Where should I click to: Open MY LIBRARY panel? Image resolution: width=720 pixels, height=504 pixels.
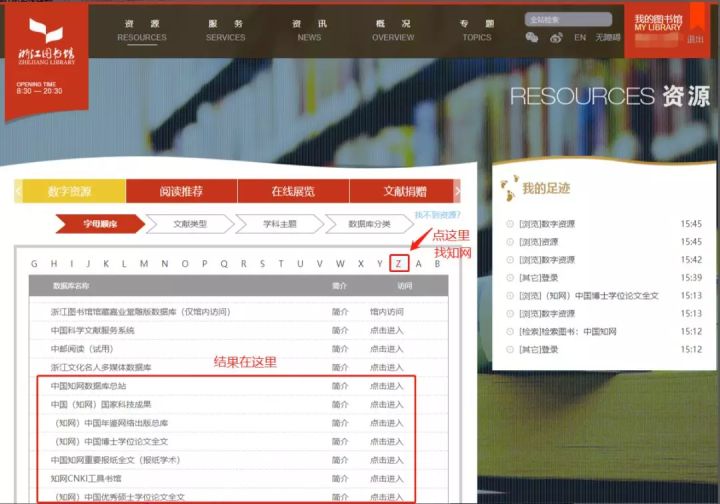(x=658, y=23)
